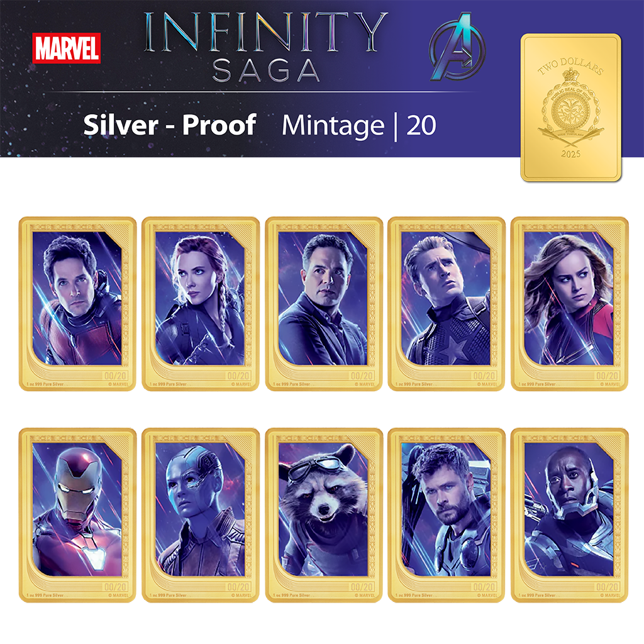Select the Ant-Man coin card

pyautogui.click(x=77, y=304)
